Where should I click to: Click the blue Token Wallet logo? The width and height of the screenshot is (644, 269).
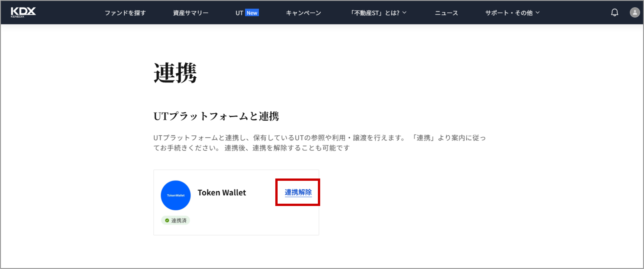coord(176,195)
